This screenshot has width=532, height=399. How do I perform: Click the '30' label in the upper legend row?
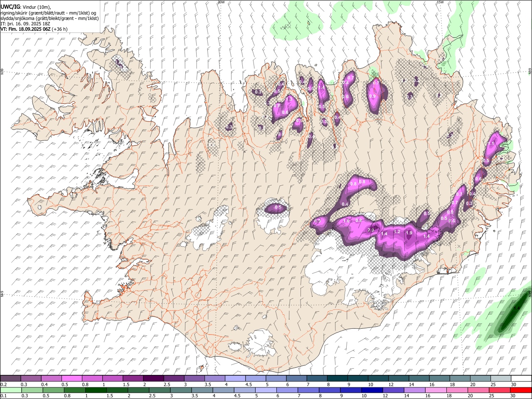coord(514,384)
